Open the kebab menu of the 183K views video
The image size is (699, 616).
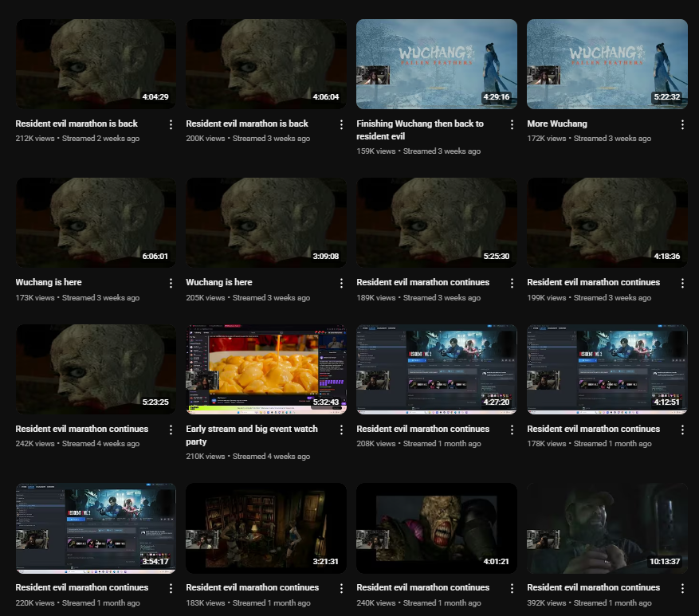[x=341, y=588]
